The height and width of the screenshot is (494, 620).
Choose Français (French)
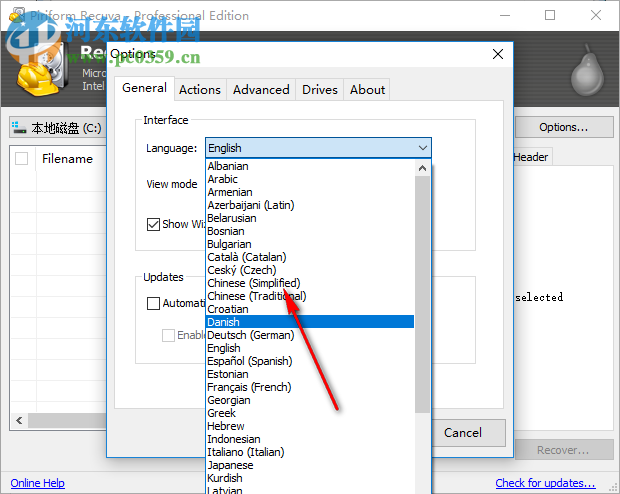[x=310, y=387]
